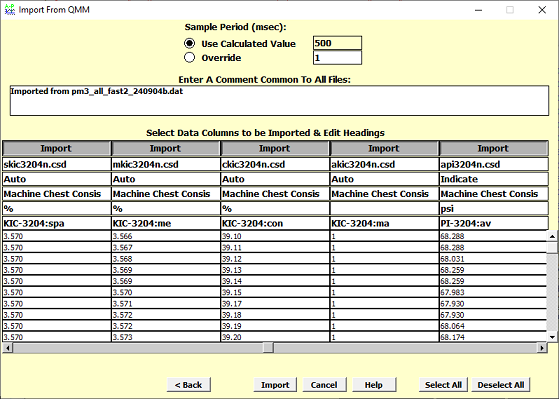Click the Import button at bottom
Viewport: 559px width, 399px height.
point(275,385)
